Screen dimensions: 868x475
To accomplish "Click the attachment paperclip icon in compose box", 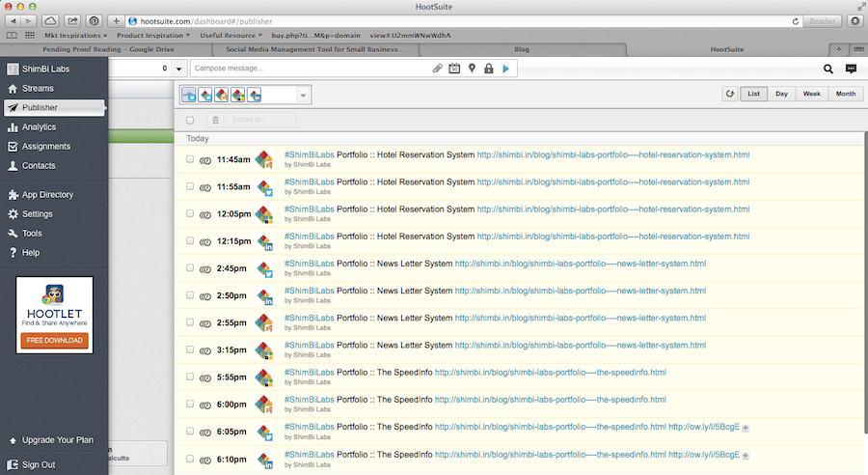I will tap(437, 69).
